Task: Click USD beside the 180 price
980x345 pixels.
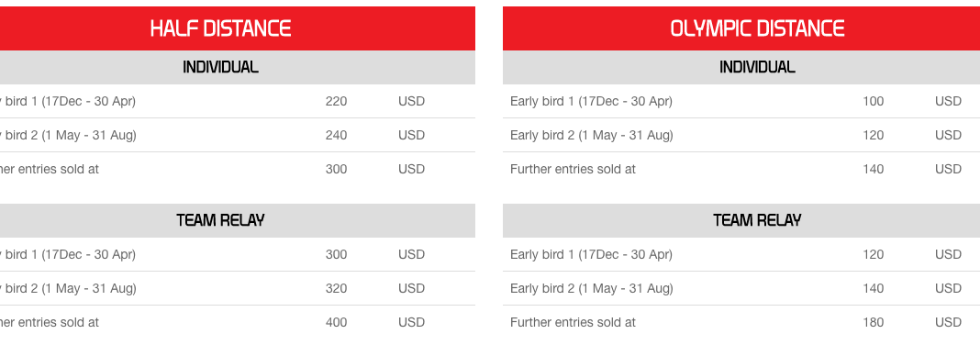Action: click(x=948, y=322)
